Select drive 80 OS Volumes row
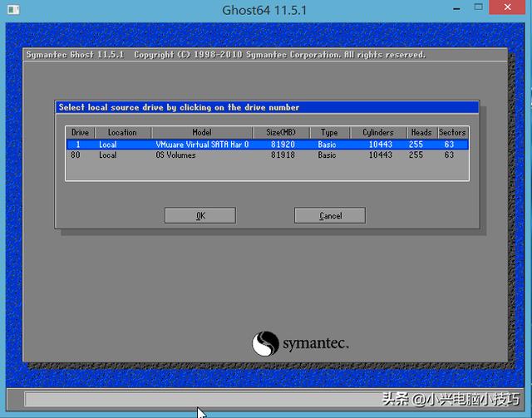This screenshot has width=532, height=418. (268, 155)
